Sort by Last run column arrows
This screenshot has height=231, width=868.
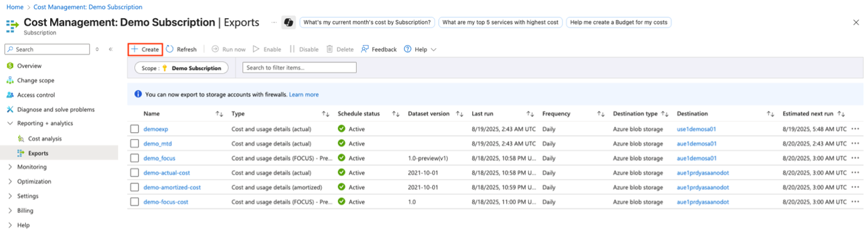tap(530, 114)
